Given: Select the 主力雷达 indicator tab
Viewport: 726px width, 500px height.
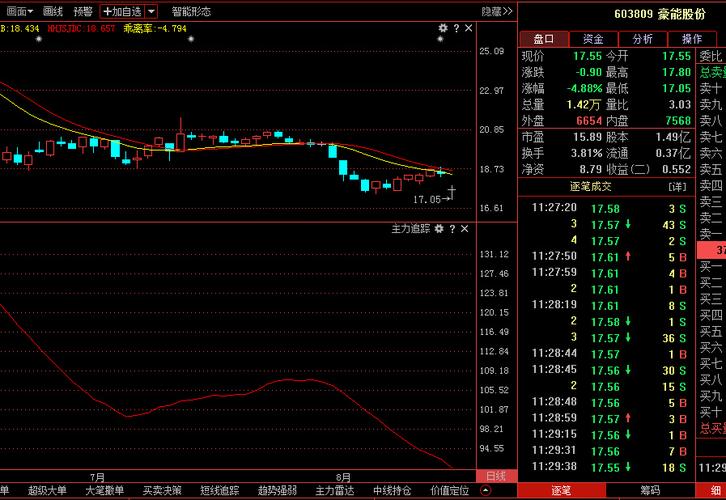Looking at the screenshot, I should coord(335,491).
